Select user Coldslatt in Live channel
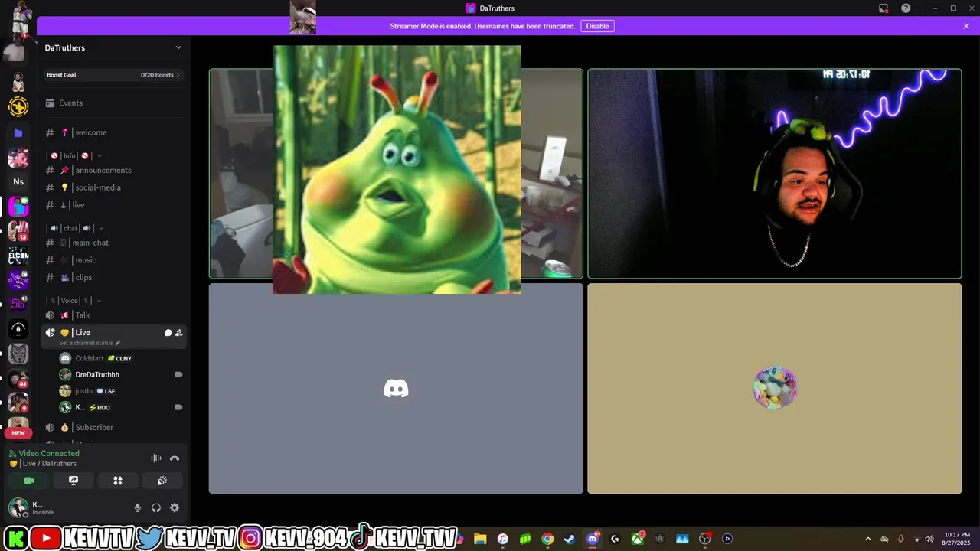Image resolution: width=980 pixels, height=551 pixels. (89, 358)
